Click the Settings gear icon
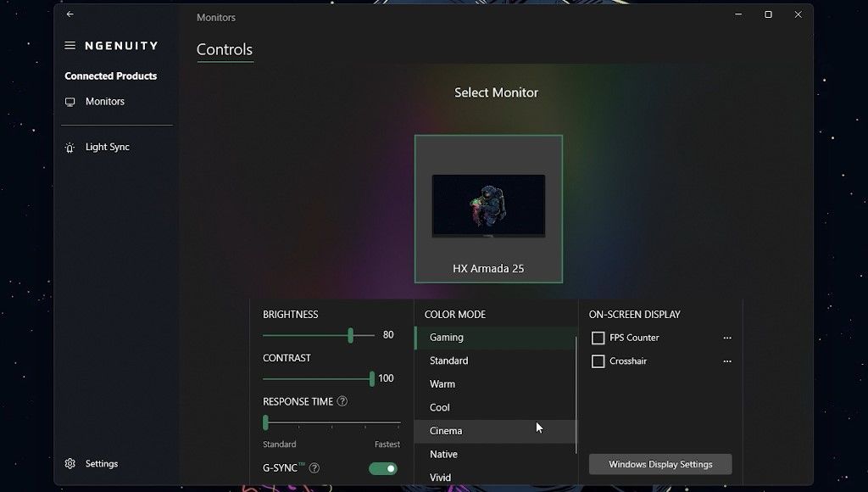This screenshot has height=492, width=868. [x=70, y=464]
